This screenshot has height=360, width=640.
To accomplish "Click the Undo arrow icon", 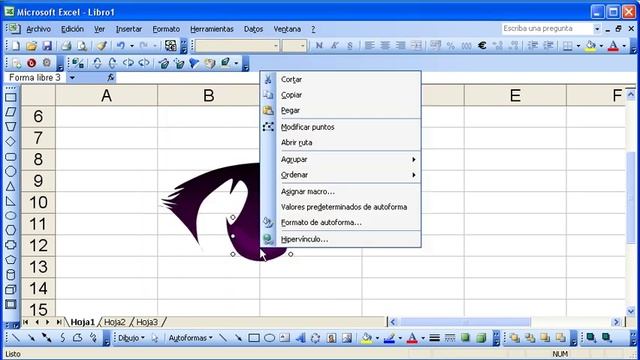I will (120, 46).
